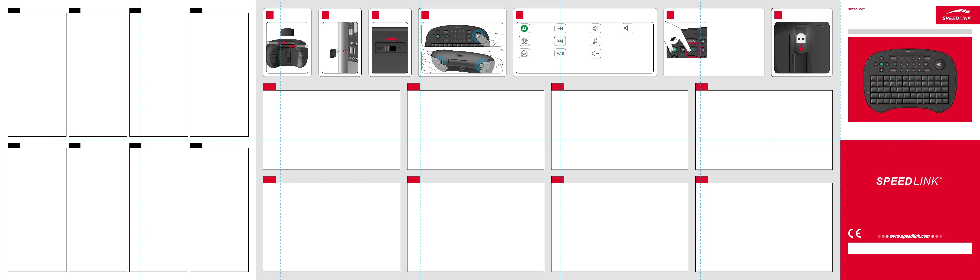The image size is (980, 280).
Task: Click the play/pause key icon
Action: [560, 54]
